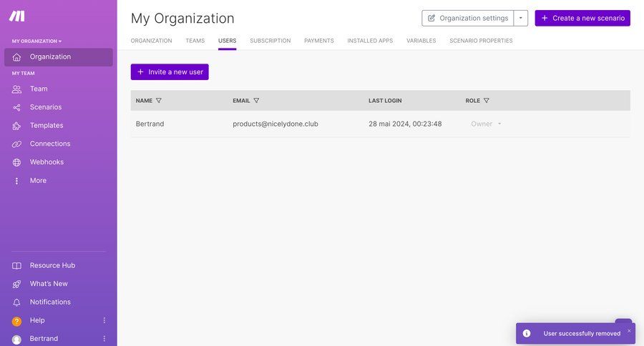
Task: Click Create a new scenario button
Action: point(582,18)
